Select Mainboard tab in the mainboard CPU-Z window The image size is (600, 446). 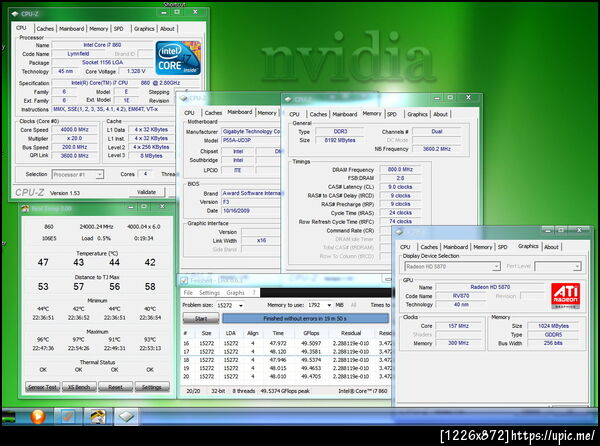[x=240, y=112]
